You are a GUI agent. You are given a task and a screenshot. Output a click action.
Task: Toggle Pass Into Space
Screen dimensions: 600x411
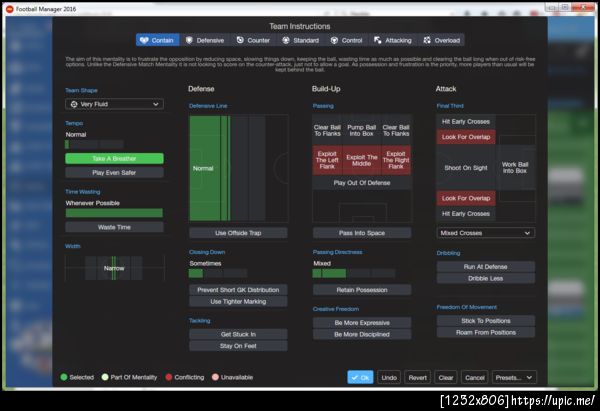[x=362, y=233]
